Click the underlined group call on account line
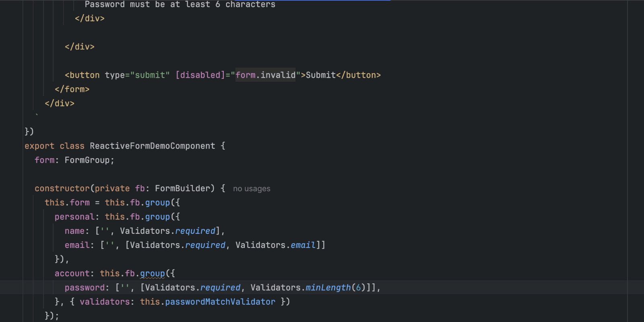 coord(153,274)
